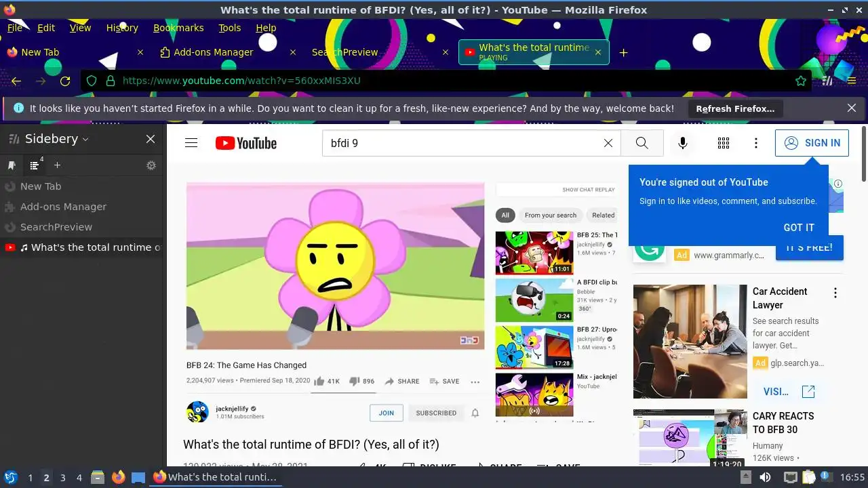Close the YouTube tab in tab strip
Screen dimensions: 868x488
(597, 52)
